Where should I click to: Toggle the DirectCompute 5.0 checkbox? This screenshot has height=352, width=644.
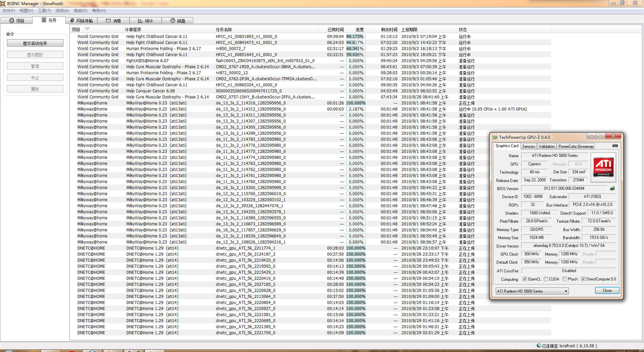pyautogui.click(x=583, y=279)
